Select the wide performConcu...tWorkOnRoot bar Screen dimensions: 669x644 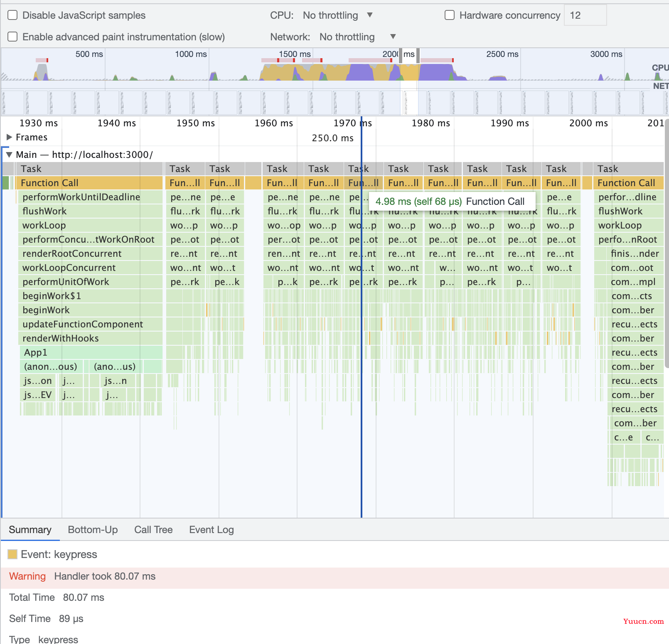pos(90,239)
